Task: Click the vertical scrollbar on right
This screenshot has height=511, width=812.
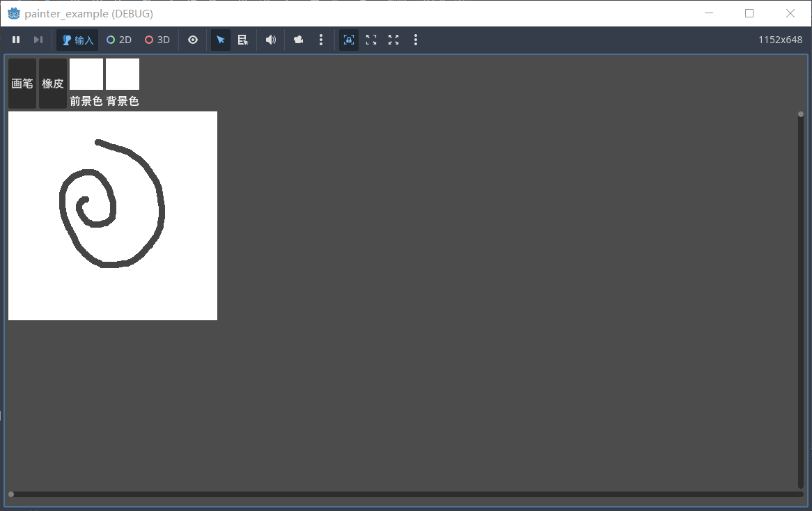Action: (x=801, y=299)
